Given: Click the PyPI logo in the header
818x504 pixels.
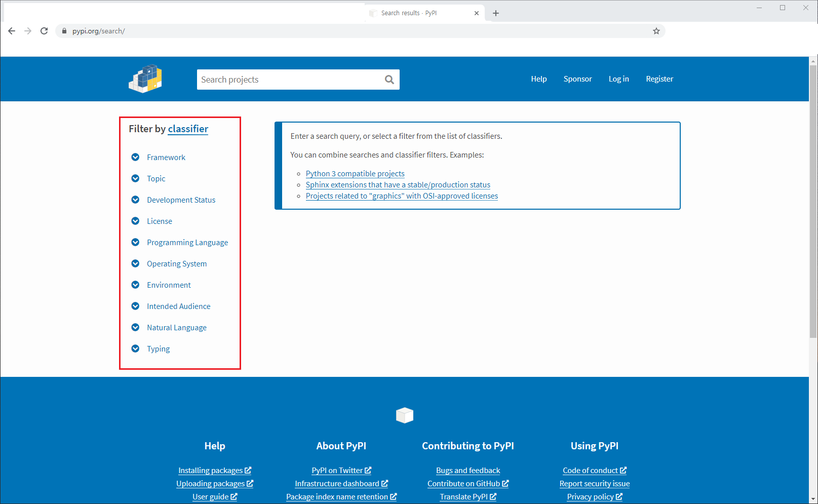Looking at the screenshot, I should click(x=145, y=79).
